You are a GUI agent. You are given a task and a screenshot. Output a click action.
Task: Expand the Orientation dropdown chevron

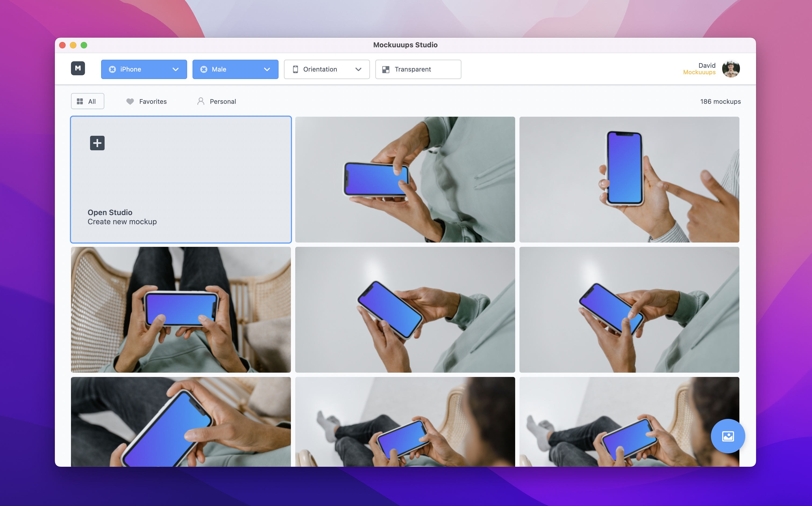(358, 69)
